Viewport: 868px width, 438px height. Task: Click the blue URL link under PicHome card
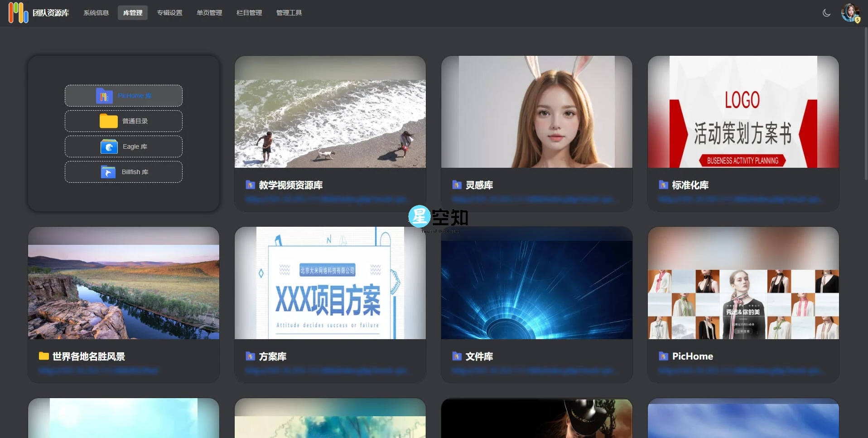pyautogui.click(x=707, y=371)
